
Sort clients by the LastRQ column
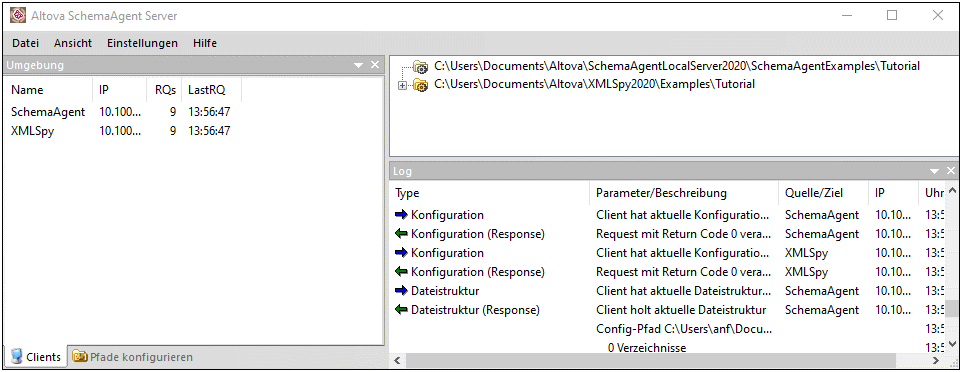212,90
